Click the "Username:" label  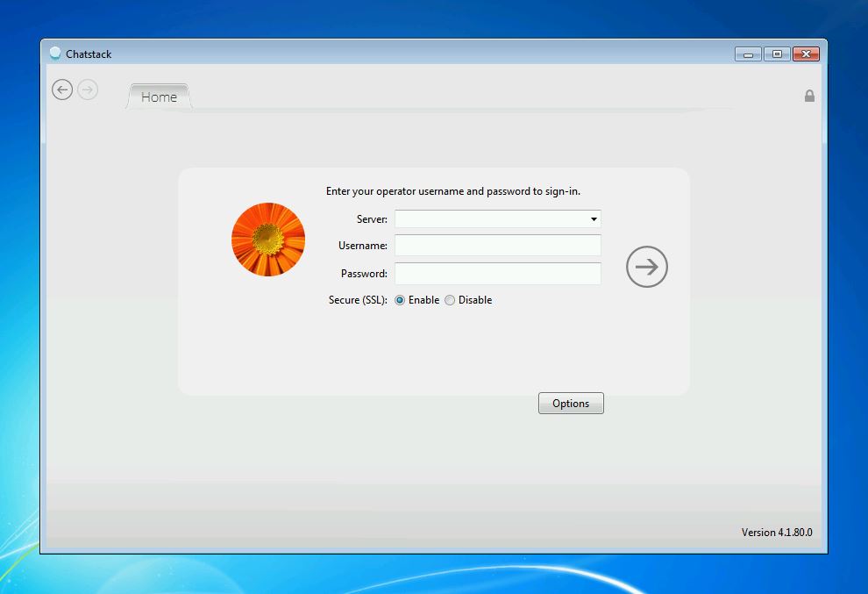click(x=363, y=246)
